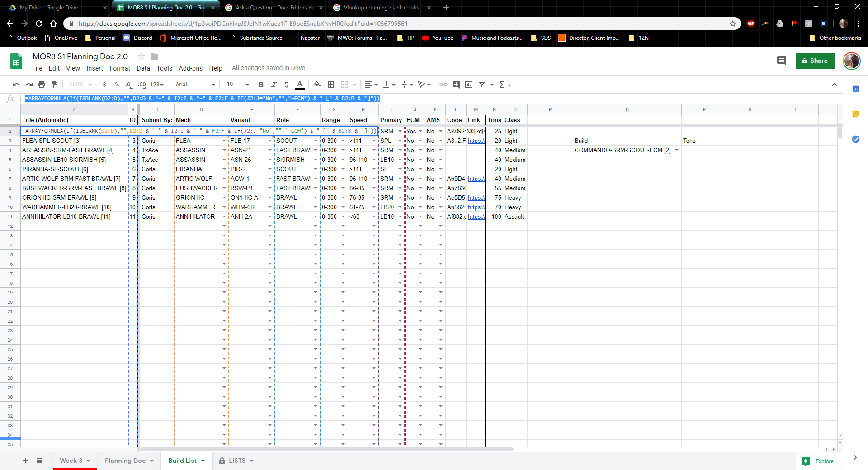Click the Add Sheet plus button
868x470 pixels.
click(25, 461)
